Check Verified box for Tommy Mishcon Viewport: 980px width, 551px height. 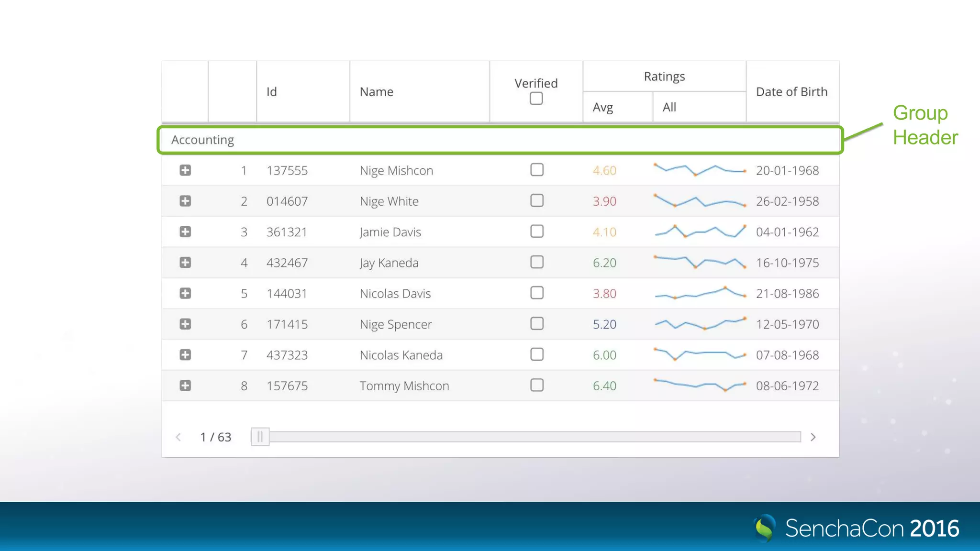537,385
